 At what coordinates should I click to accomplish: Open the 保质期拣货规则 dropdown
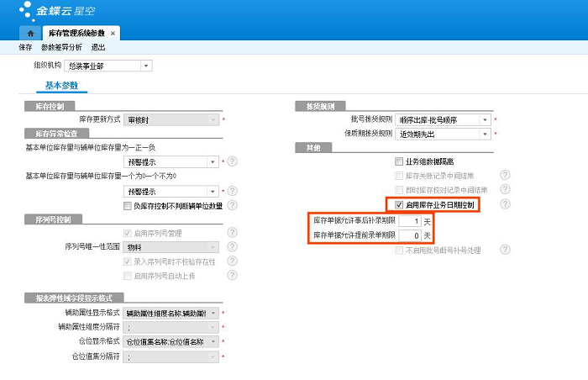[485, 134]
